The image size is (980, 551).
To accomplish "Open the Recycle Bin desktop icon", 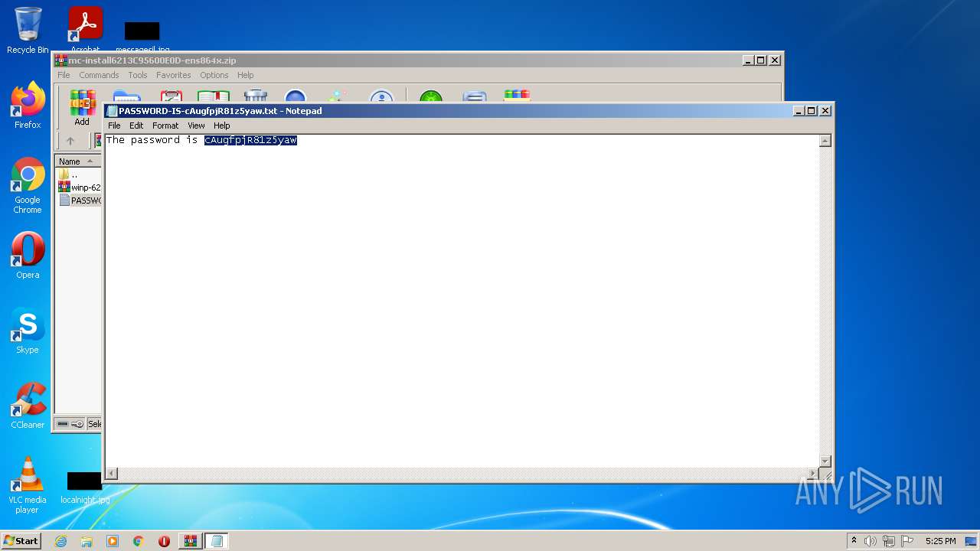I will pos(28,31).
